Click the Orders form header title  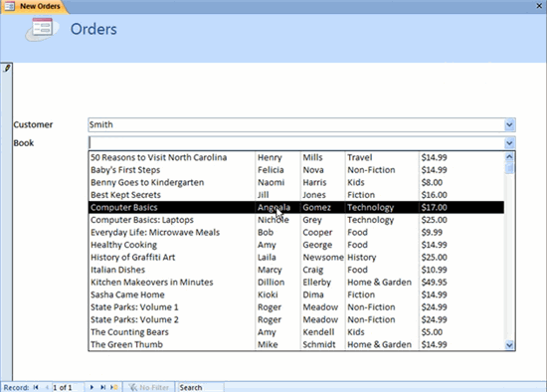point(93,29)
